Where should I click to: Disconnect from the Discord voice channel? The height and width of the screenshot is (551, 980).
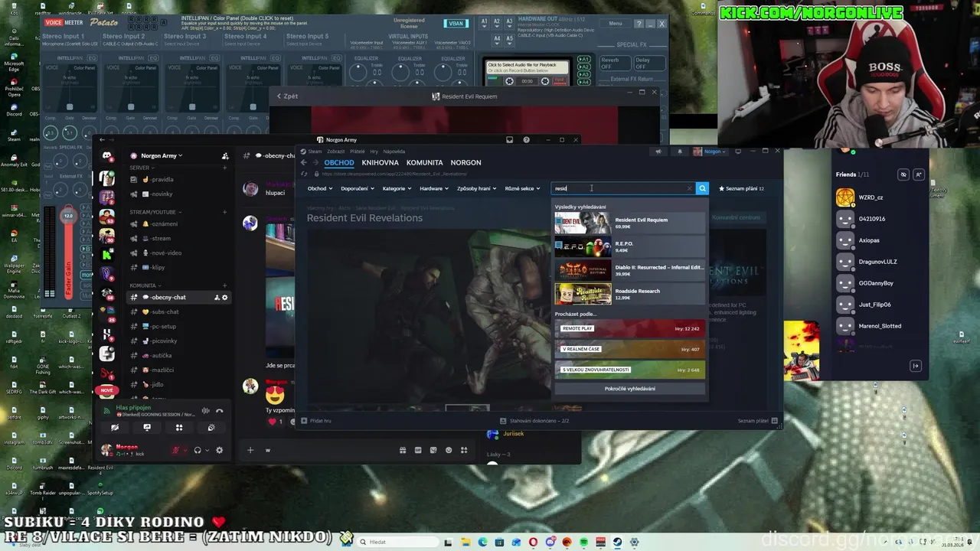220,411
